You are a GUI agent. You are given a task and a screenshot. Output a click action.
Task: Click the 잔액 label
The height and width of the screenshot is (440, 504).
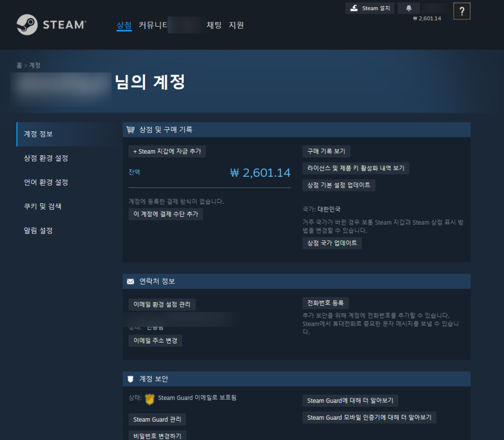[134, 172]
